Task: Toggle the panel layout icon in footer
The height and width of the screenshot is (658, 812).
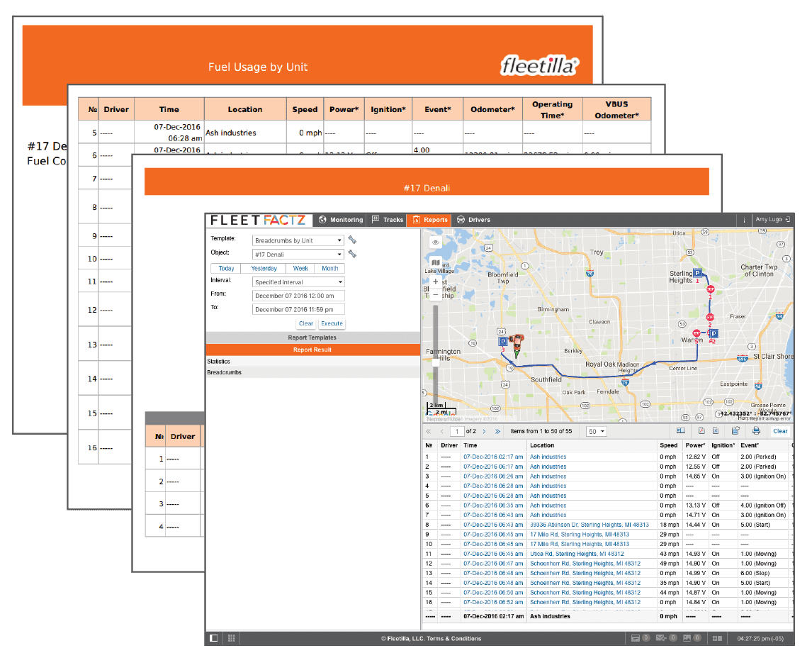Action: (x=214, y=638)
